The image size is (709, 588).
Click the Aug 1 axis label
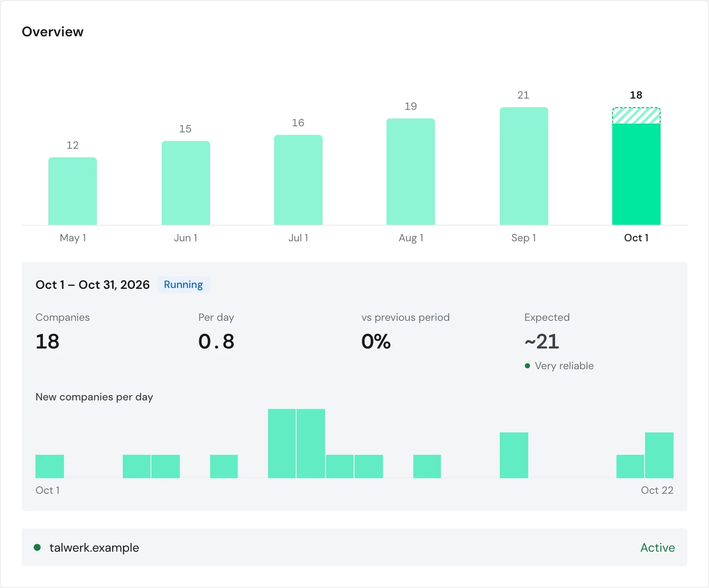[411, 238]
